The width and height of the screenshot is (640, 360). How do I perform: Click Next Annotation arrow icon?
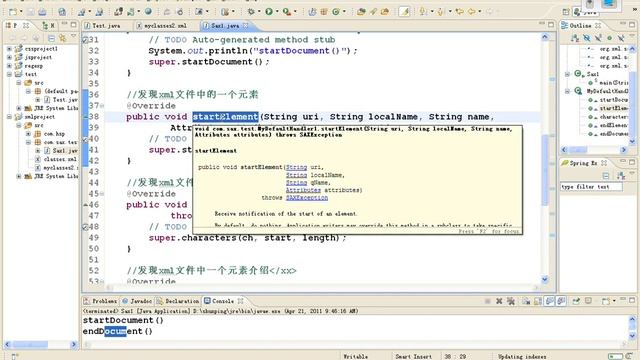point(423,12)
